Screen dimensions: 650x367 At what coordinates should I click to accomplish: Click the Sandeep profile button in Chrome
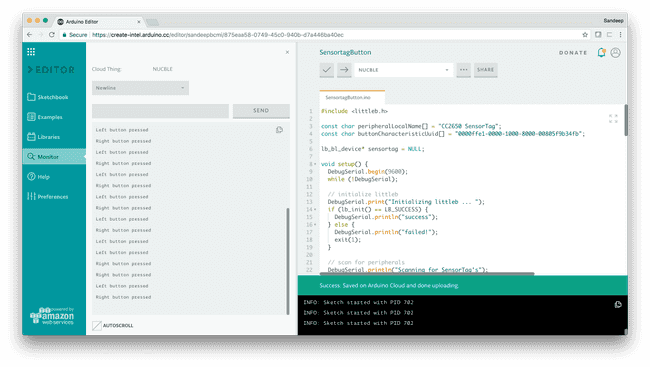coord(614,21)
